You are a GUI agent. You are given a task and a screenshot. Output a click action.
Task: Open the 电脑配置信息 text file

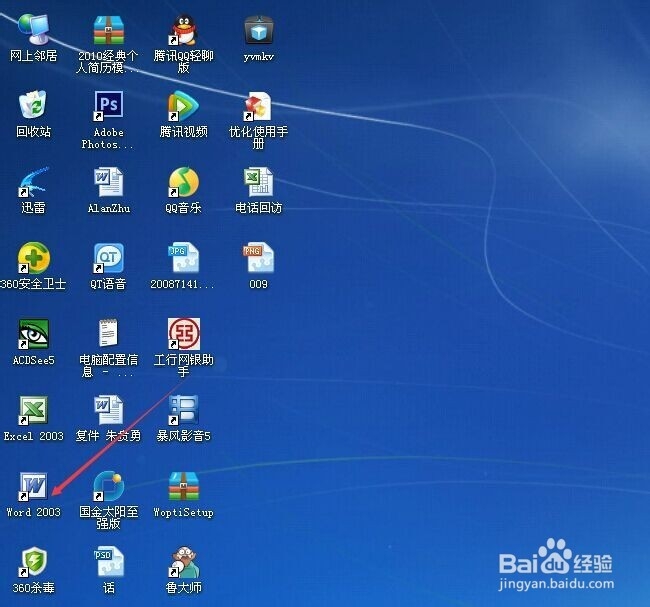[109, 333]
